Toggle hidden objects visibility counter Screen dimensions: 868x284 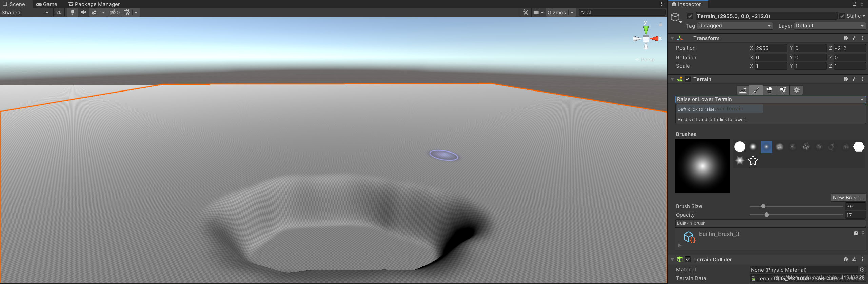[115, 12]
